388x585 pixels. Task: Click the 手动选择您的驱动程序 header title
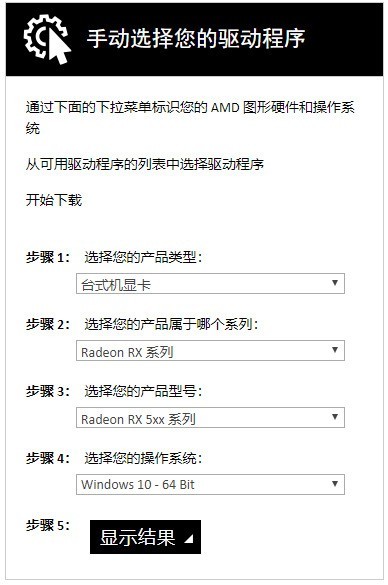196,38
